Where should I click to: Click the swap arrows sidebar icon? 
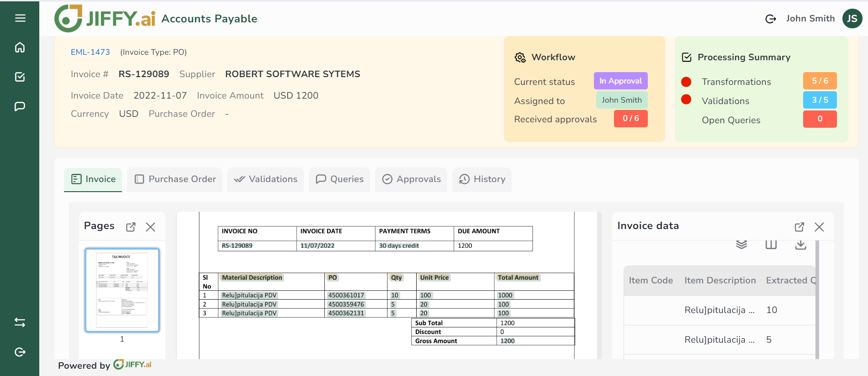(x=20, y=323)
